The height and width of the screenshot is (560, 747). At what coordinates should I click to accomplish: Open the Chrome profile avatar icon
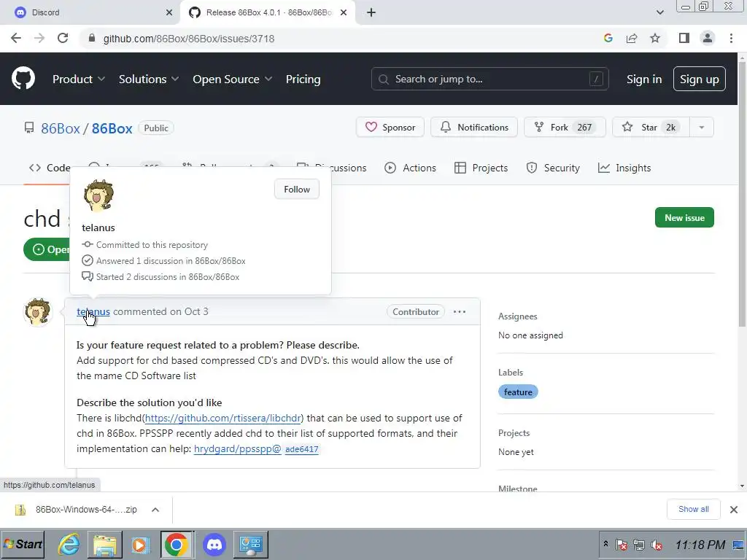tap(708, 39)
